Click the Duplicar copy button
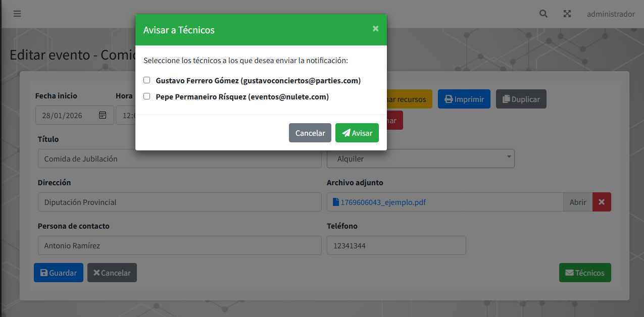Screen dimensions: 644x317 [x=521, y=99]
